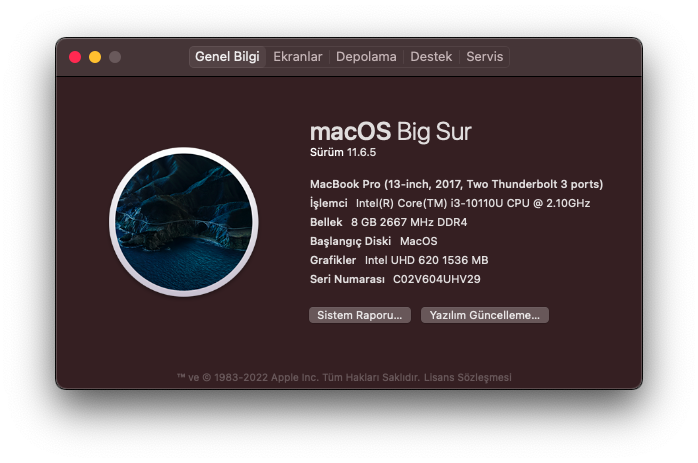The image size is (698, 463).
Task: Minimize the window with the yellow button
Action: [95, 57]
